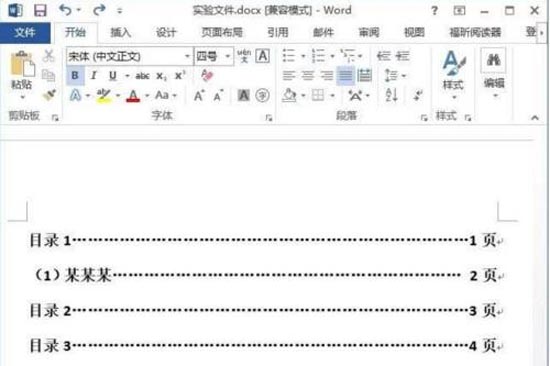Click the Sort A-Z icon

click(391, 95)
